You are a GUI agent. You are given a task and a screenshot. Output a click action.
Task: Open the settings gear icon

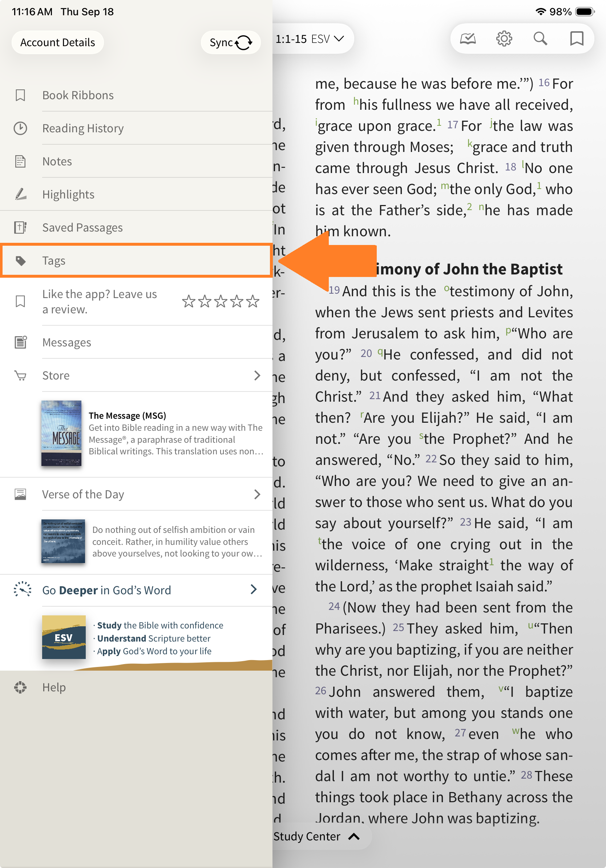[504, 39]
